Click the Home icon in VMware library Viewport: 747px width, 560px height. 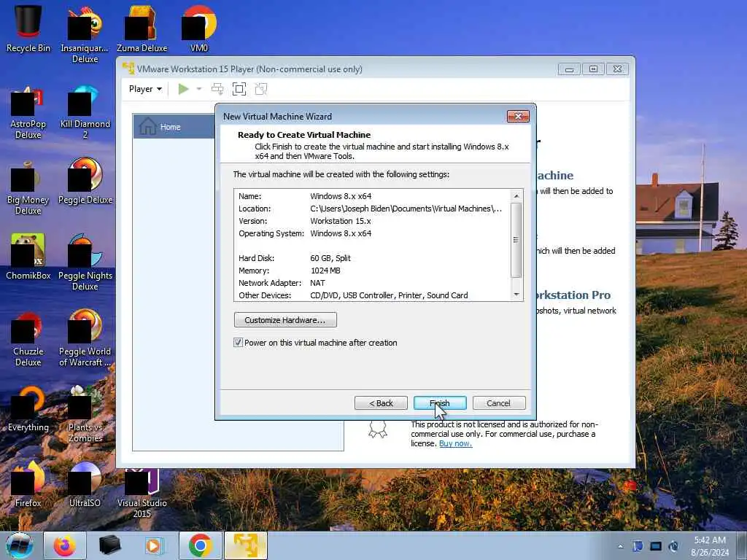147,126
